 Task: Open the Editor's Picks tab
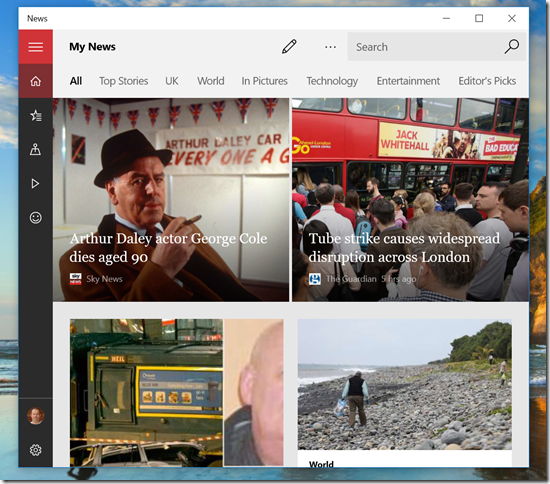[x=487, y=81]
